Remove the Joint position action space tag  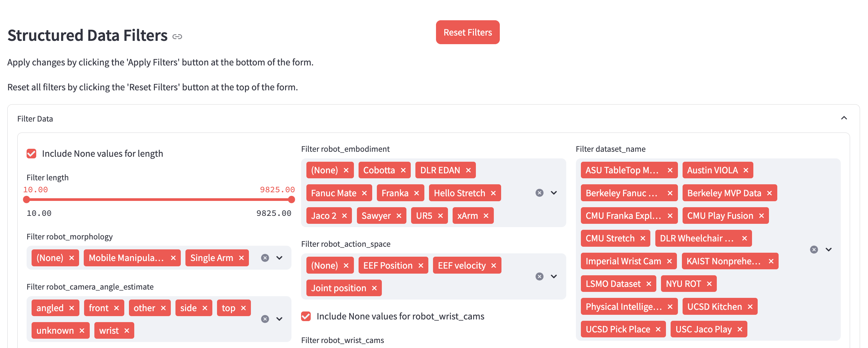(x=374, y=288)
